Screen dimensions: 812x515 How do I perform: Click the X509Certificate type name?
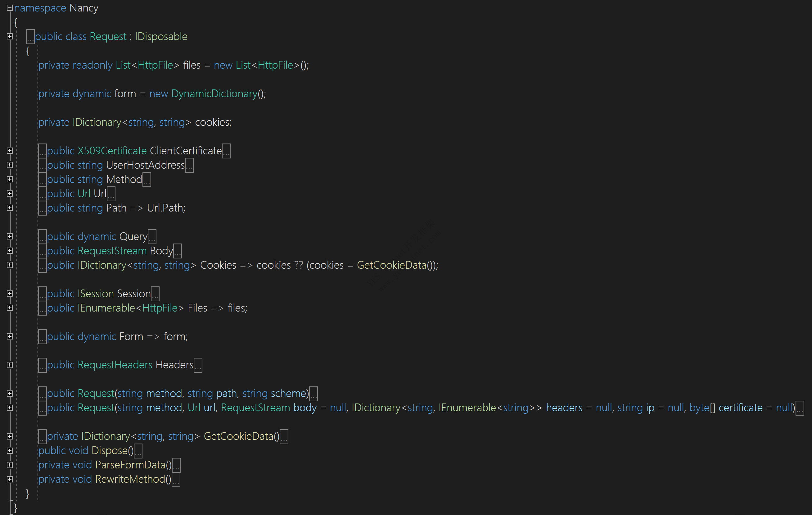(112, 151)
